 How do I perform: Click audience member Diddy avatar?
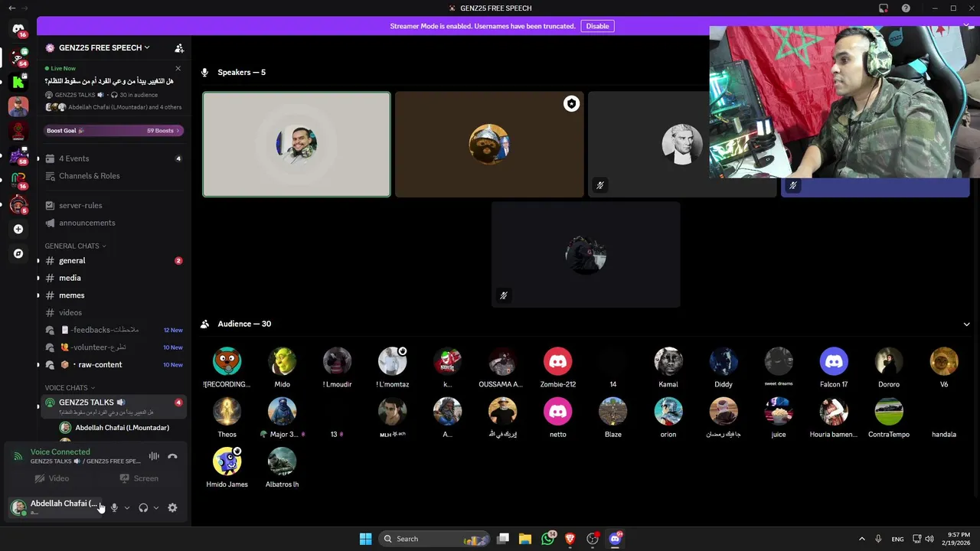click(724, 361)
